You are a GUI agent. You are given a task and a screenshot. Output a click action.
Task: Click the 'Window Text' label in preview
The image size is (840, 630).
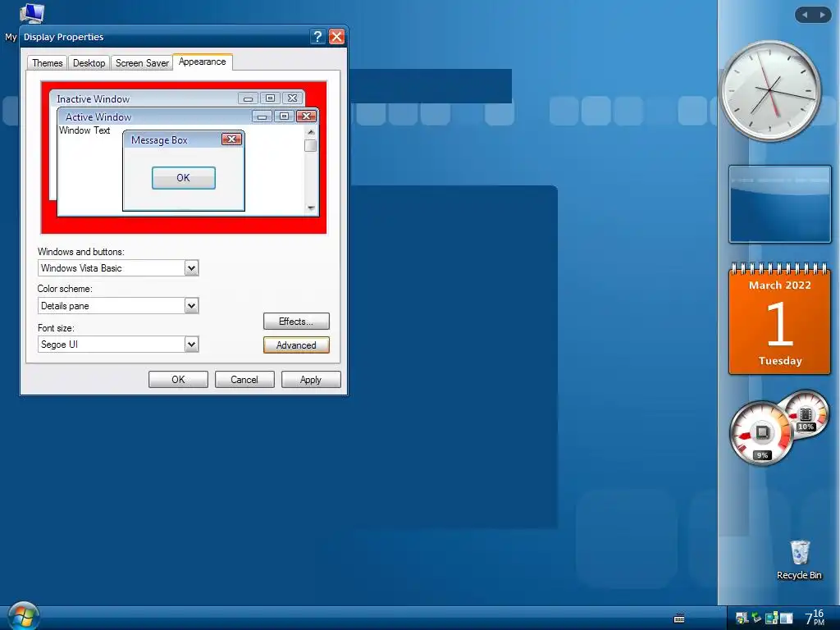[84, 130]
